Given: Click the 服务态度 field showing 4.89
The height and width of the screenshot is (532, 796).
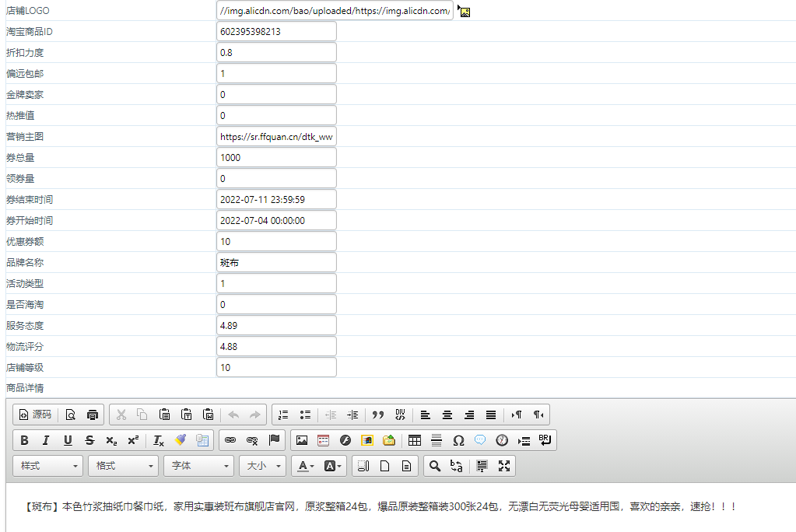Looking at the screenshot, I should point(276,325).
